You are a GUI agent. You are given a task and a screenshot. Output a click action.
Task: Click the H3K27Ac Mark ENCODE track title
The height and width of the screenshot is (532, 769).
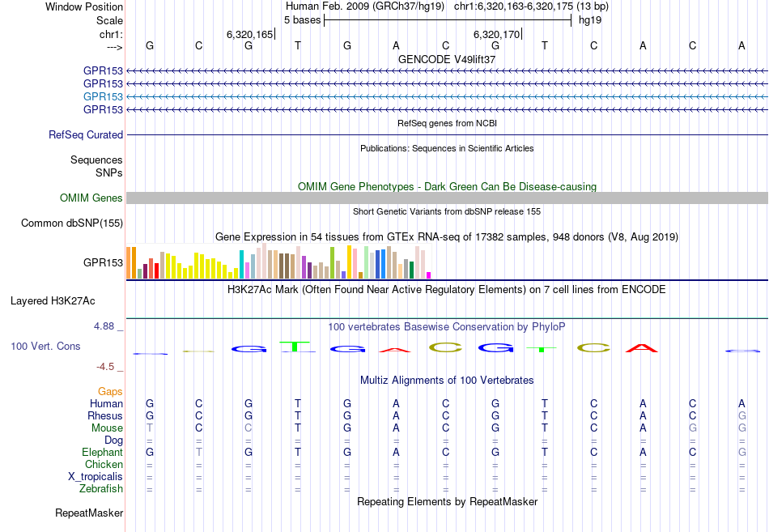coord(447,290)
